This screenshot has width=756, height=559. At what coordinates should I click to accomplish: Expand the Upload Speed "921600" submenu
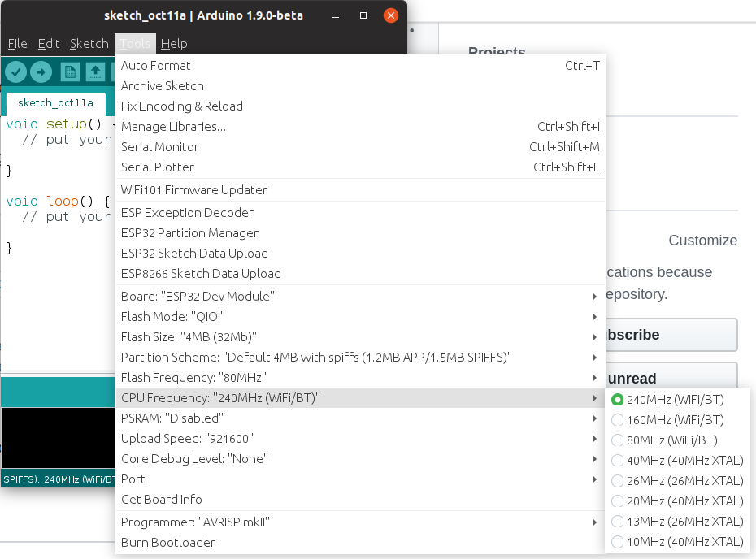[x=360, y=438]
